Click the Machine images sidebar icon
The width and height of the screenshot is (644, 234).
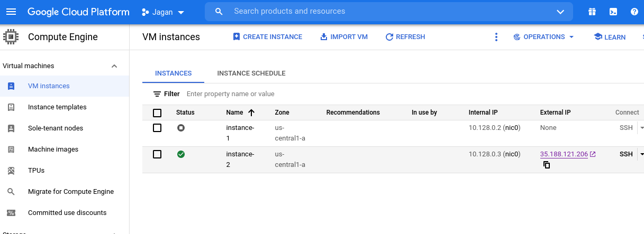pos(11,149)
